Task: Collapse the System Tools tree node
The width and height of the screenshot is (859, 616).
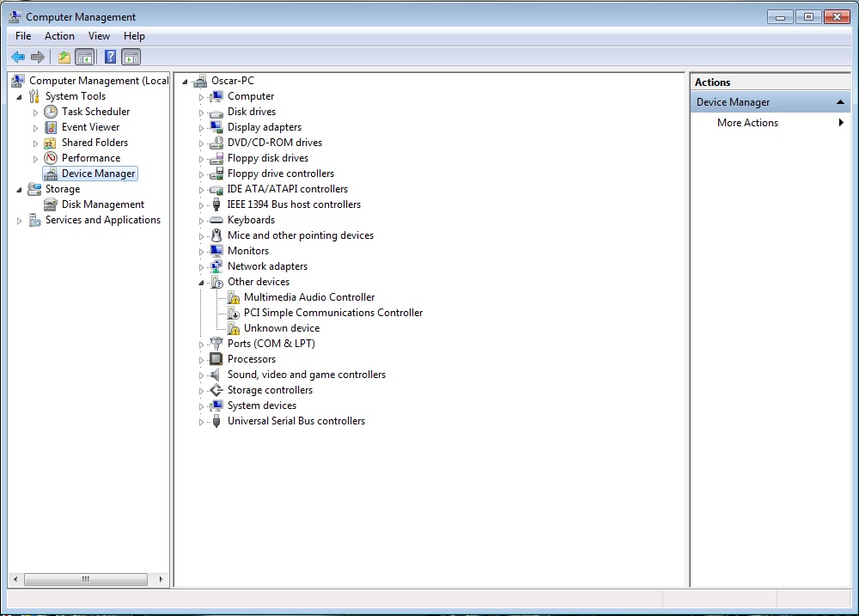Action: (x=20, y=97)
